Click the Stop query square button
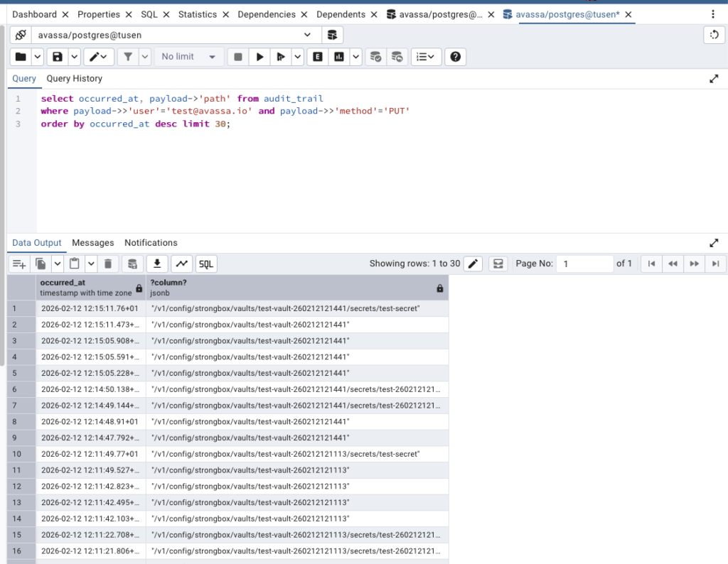 pyautogui.click(x=238, y=57)
